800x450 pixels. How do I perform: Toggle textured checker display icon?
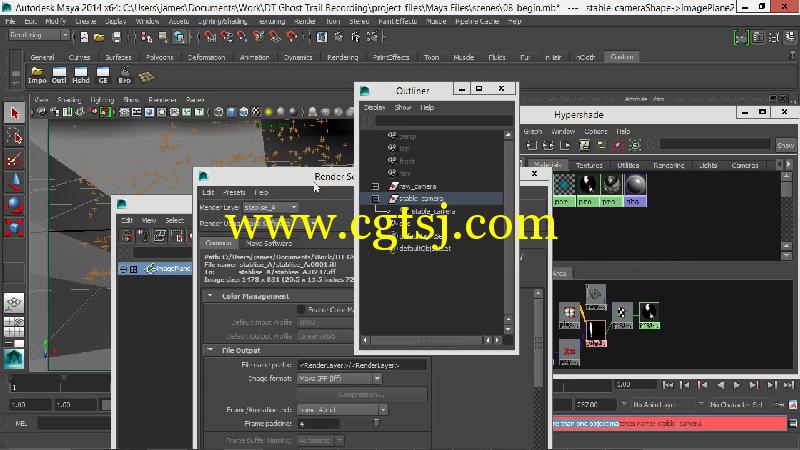tap(256, 112)
